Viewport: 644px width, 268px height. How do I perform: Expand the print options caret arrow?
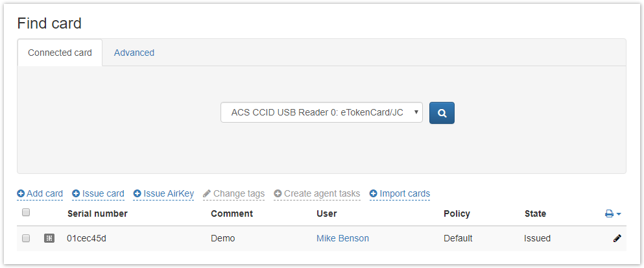point(619,213)
